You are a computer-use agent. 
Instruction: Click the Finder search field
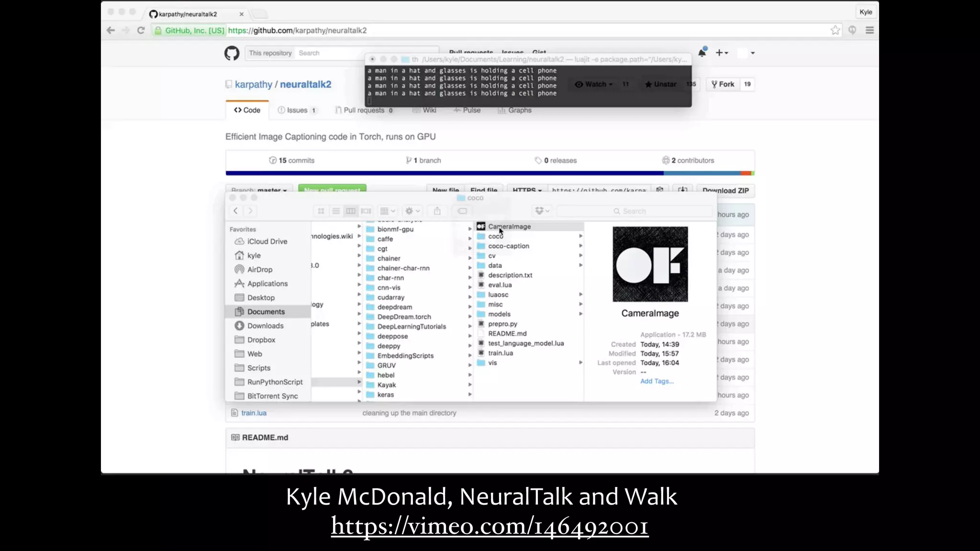[635, 211]
